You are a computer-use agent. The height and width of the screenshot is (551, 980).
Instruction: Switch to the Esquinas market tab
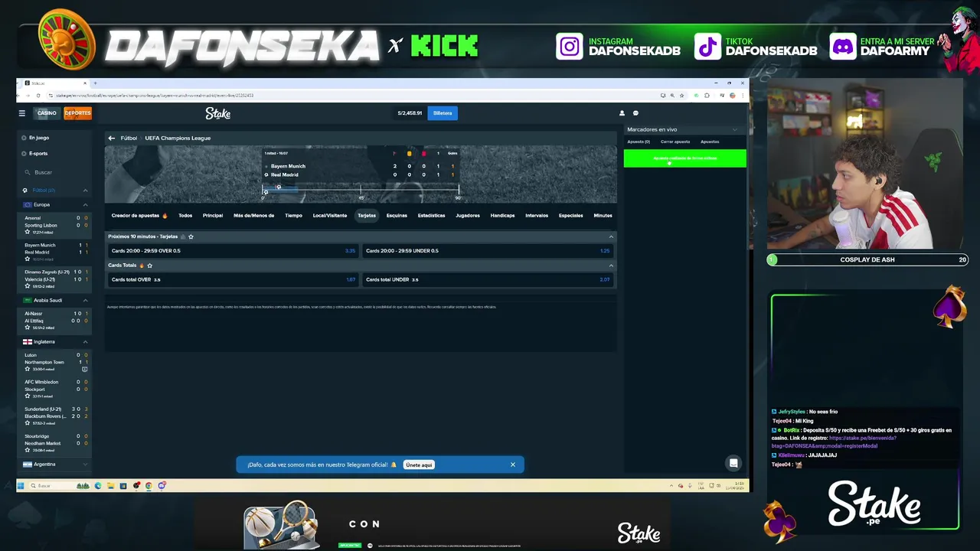[x=397, y=216]
